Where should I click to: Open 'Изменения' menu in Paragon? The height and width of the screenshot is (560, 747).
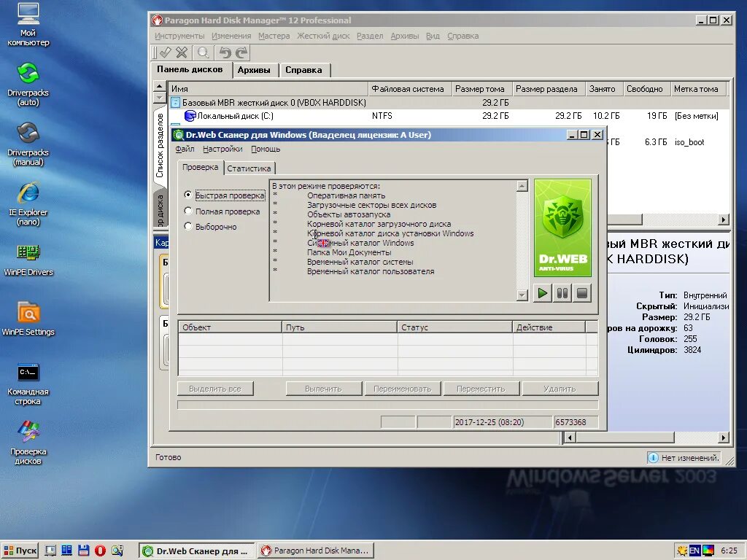pos(231,36)
